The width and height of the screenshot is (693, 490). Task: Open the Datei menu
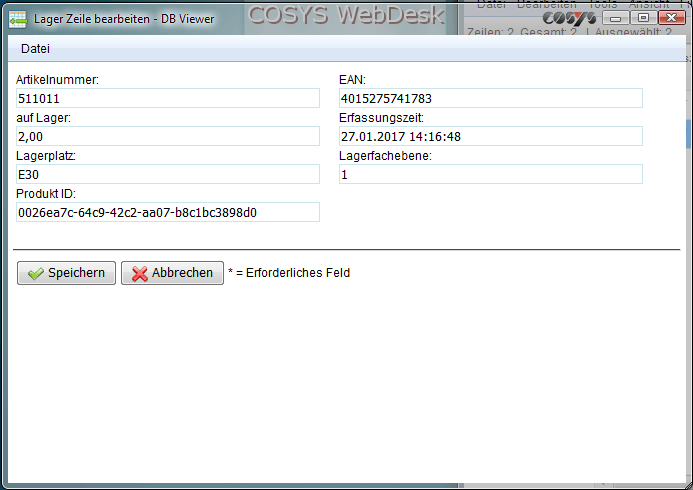[35, 49]
